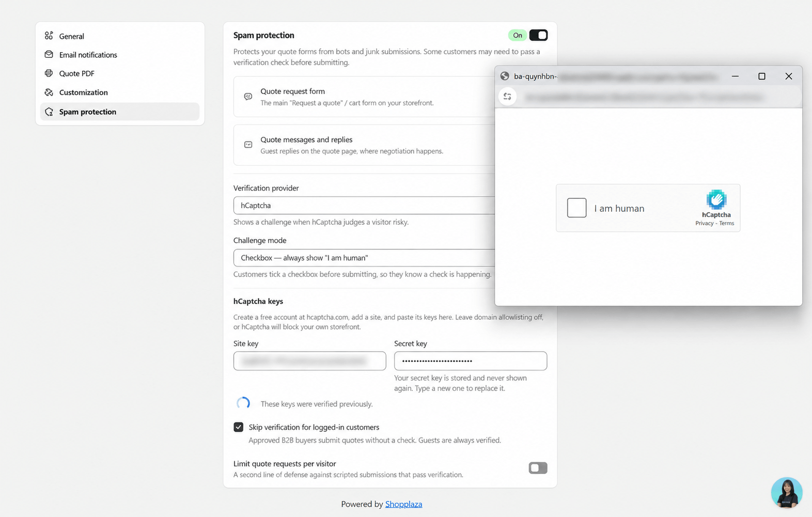Click the "Verification provider" label
The image size is (812, 517).
266,188
